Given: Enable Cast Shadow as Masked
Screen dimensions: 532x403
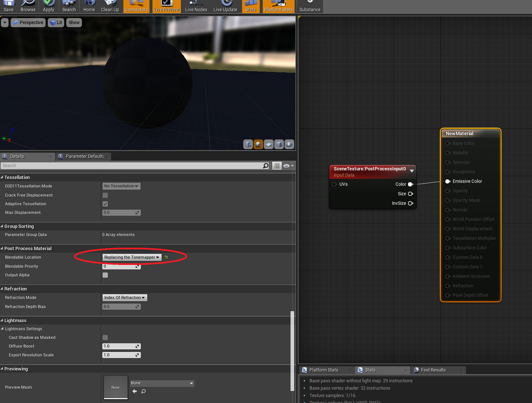Looking at the screenshot, I should click(105, 337).
